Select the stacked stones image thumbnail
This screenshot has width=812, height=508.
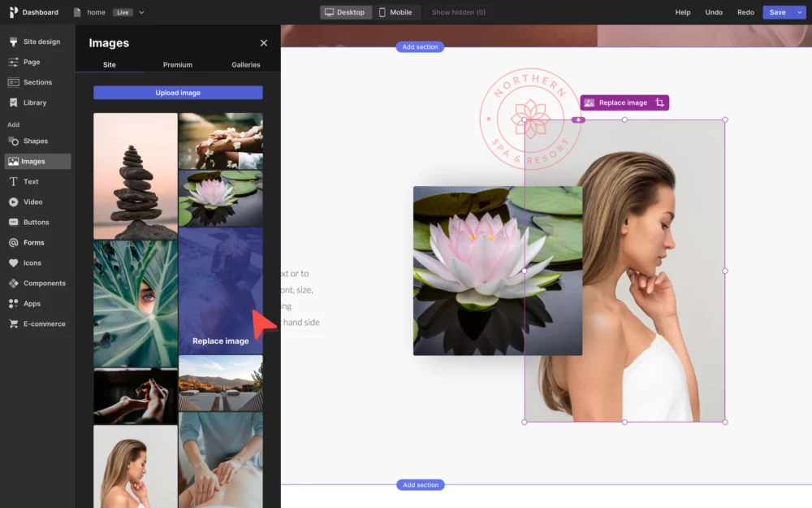coord(135,175)
